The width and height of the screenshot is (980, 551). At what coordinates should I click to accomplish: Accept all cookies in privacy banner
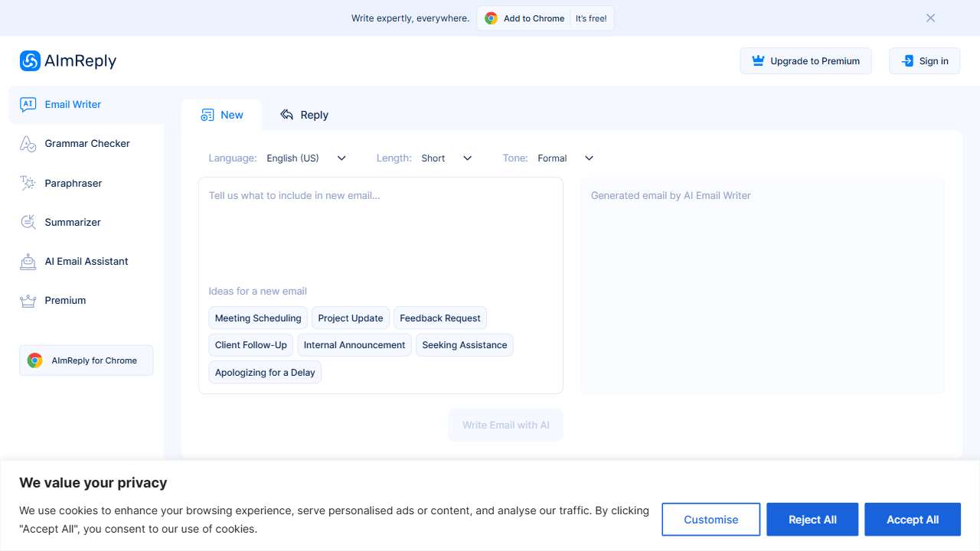(912, 520)
